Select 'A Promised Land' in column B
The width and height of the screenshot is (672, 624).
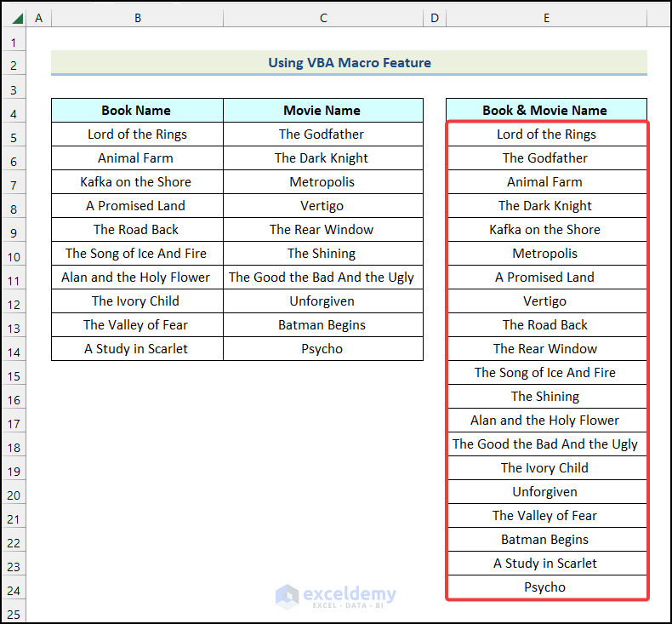[x=137, y=206]
